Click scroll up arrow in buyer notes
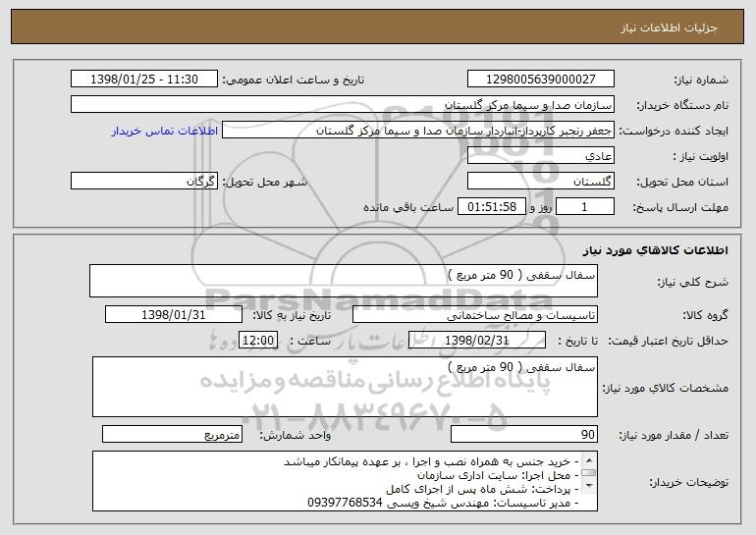 coord(588,458)
